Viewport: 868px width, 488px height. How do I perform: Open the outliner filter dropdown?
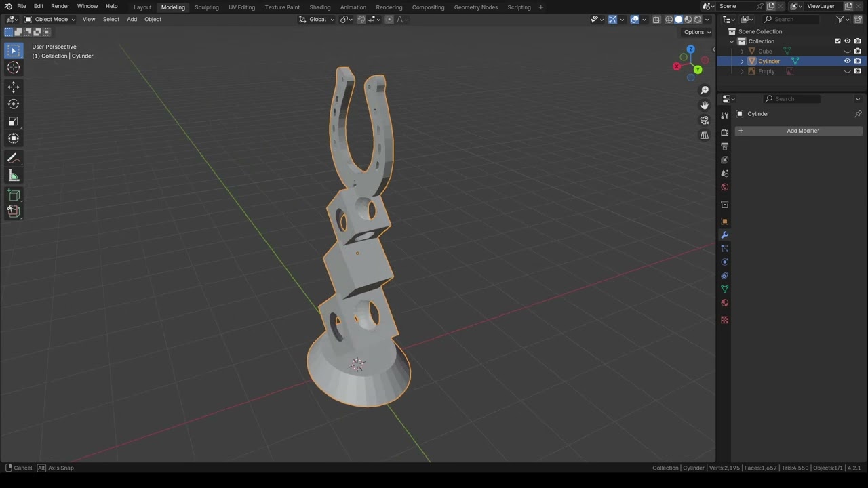(x=842, y=19)
